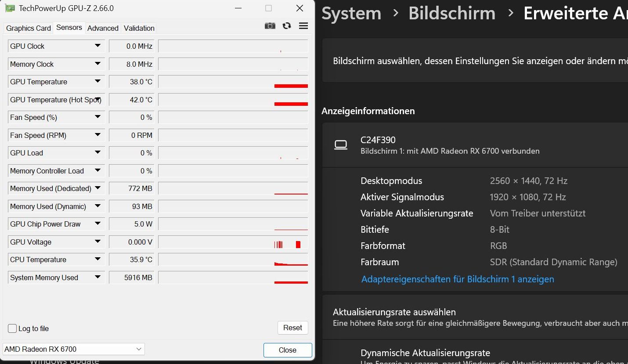Click Farbraum value SDR (Standard Dynamic Range)
The image size is (628, 364).
click(x=554, y=262)
